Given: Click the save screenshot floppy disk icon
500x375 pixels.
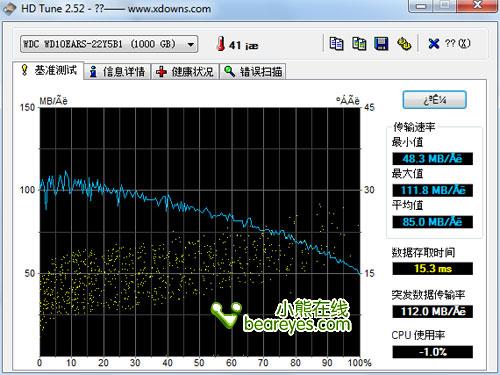Looking at the screenshot, I should [x=381, y=44].
